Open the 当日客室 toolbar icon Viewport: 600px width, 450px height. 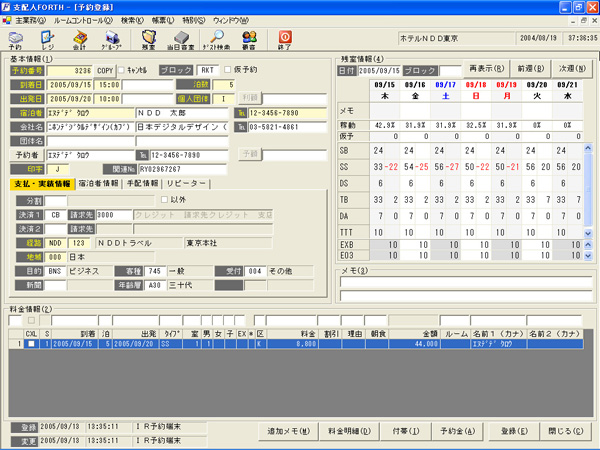[x=181, y=40]
